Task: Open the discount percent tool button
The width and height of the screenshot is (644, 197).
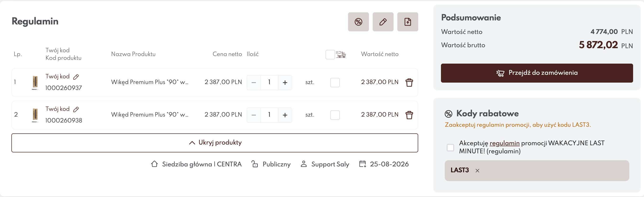Action: pos(358,22)
